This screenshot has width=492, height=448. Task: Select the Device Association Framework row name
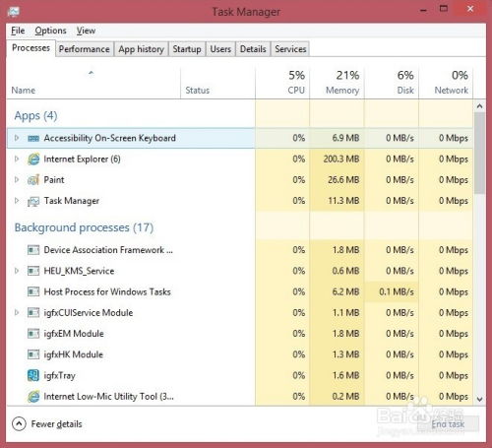108,250
